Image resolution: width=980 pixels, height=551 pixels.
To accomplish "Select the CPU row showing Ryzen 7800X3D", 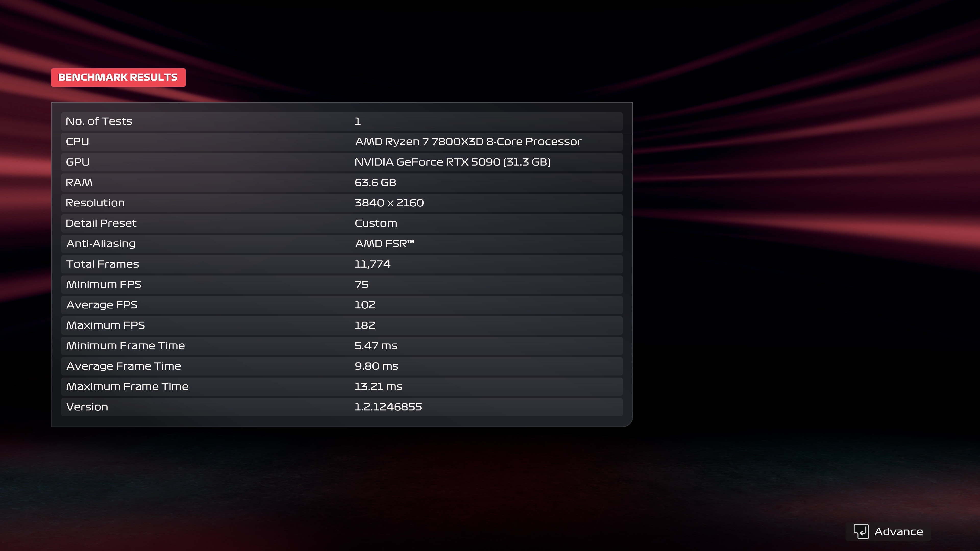I will 341,142.
